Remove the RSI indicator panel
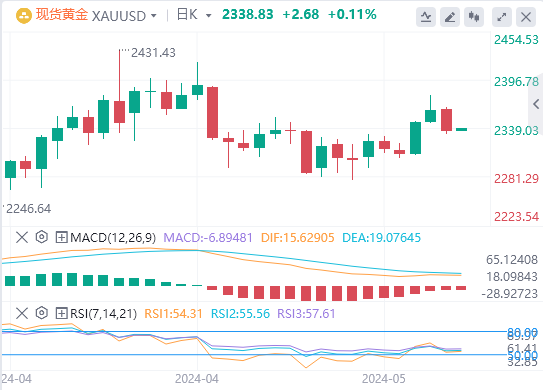This screenshot has height=390, width=543. tap(22, 313)
